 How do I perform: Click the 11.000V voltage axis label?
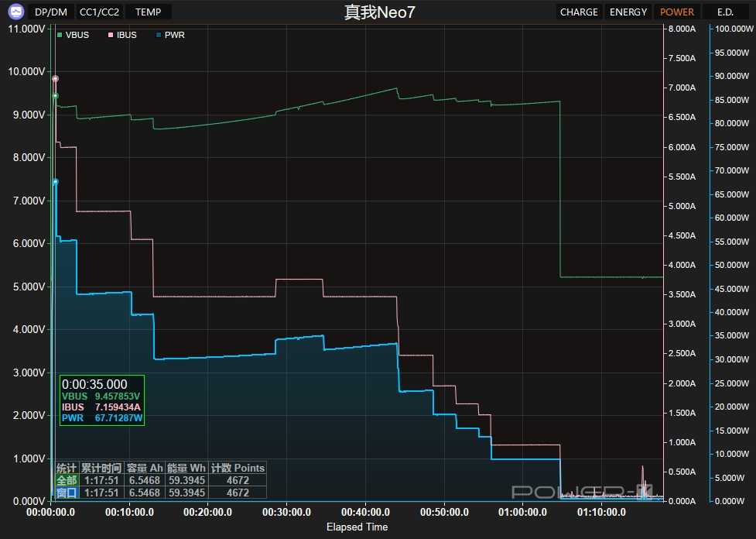pyautogui.click(x=26, y=29)
